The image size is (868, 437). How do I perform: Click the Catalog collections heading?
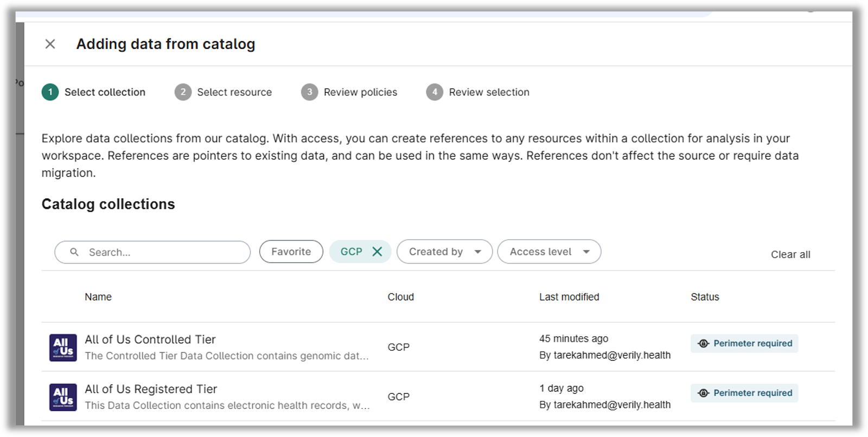point(108,204)
